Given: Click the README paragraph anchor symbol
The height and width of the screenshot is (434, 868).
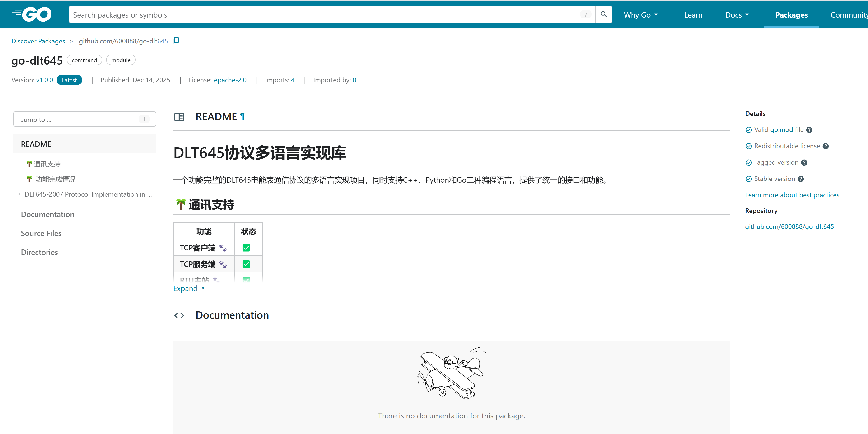Looking at the screenshot, I should pyautogui.click(x=242, y=116).
